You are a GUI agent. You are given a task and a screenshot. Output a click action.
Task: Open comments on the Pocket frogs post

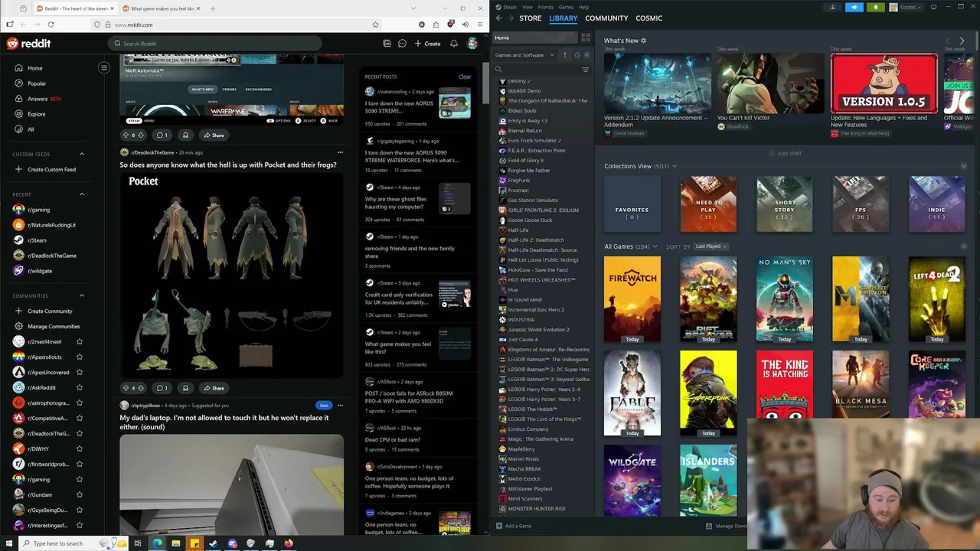tap(162, 388)
